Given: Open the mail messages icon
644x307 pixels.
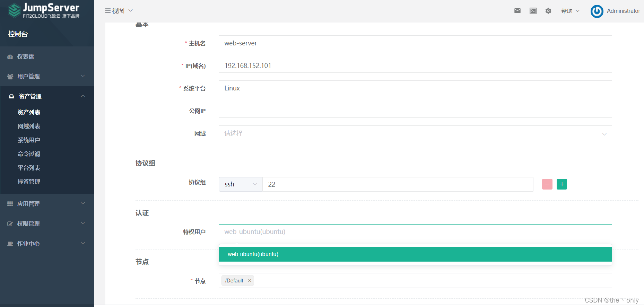Looking at the screenshot, I should coord(517,11).
